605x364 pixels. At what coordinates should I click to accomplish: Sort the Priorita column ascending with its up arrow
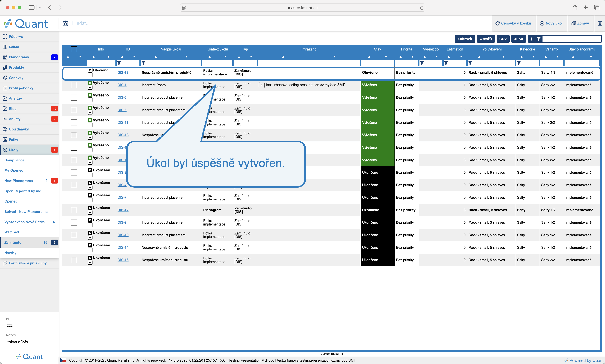tap(401, 57)
